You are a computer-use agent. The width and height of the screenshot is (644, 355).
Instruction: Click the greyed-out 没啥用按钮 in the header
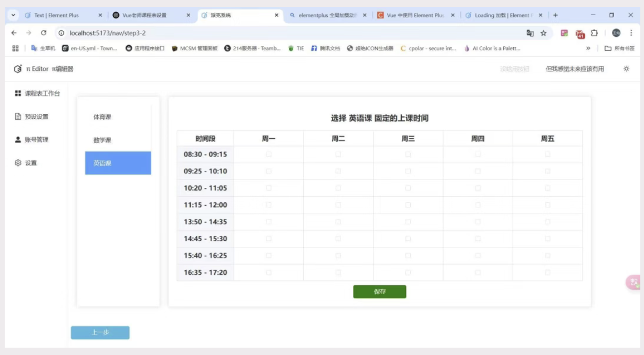click(x=515, y=69)
